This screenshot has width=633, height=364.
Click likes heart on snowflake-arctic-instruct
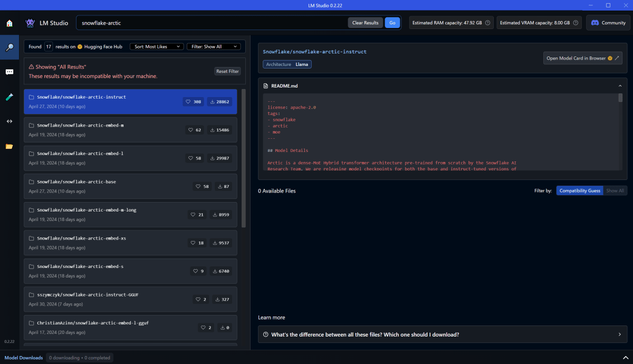coord(188,102)
